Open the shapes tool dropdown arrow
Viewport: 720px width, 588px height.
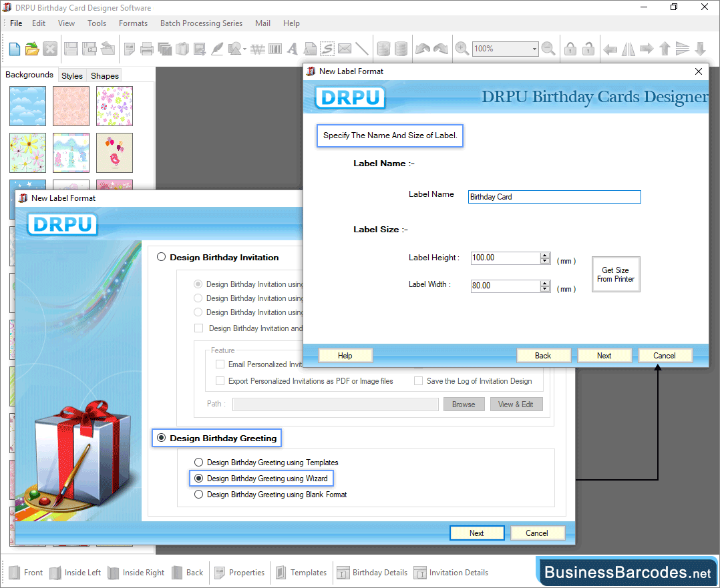coord(244,49)
